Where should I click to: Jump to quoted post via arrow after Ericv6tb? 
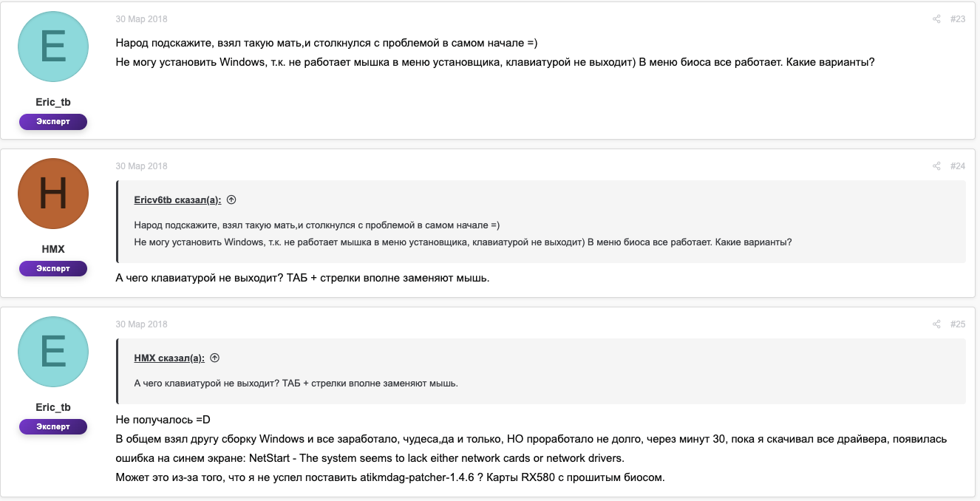(x=231, y=200)
